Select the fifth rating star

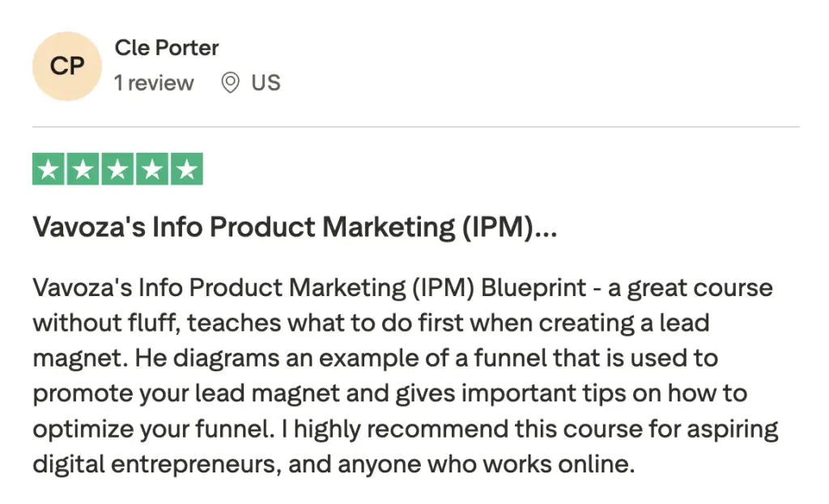pyautogui.click(x=186, y=169)
